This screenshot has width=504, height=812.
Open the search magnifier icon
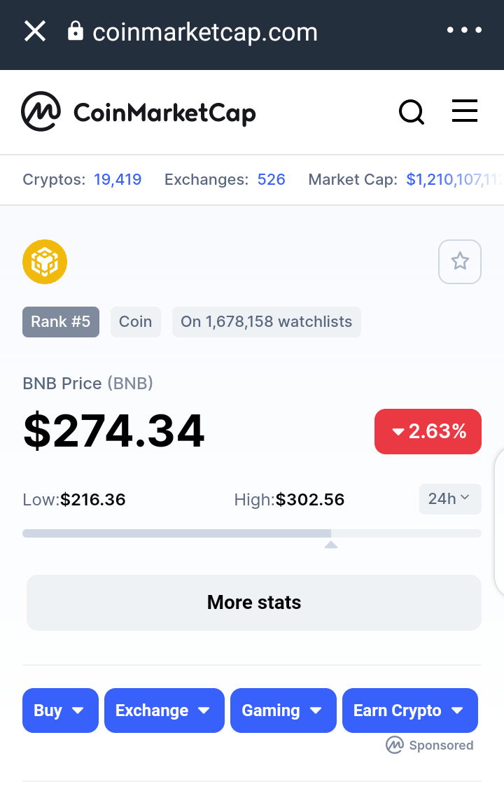(x=412, y=112)
